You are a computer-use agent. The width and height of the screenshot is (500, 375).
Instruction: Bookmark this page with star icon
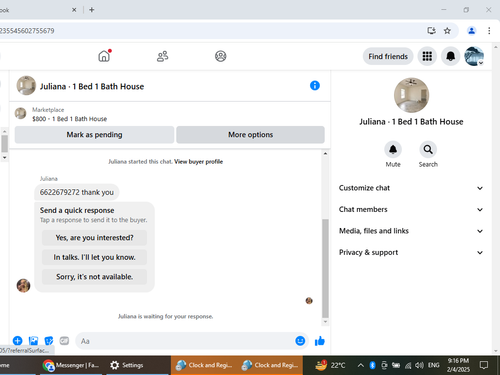point(447,31)
